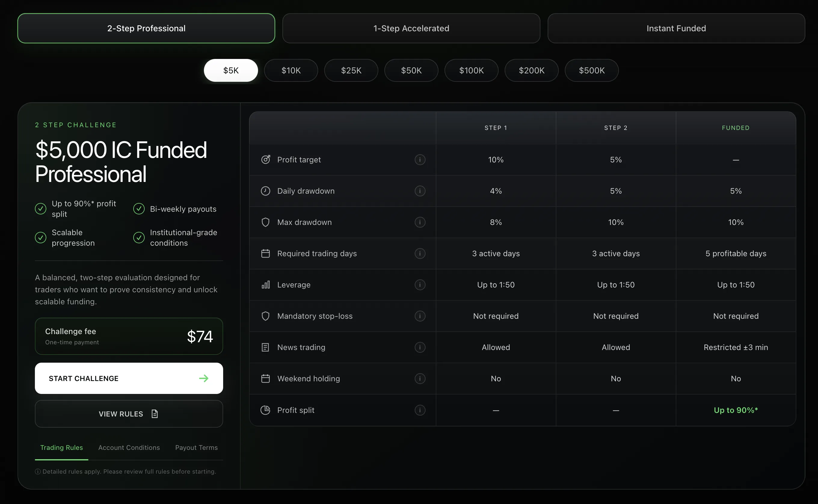Click the Daily drawdown info icon
Viewport: 818px width, 504px height.
coord(420,191)
